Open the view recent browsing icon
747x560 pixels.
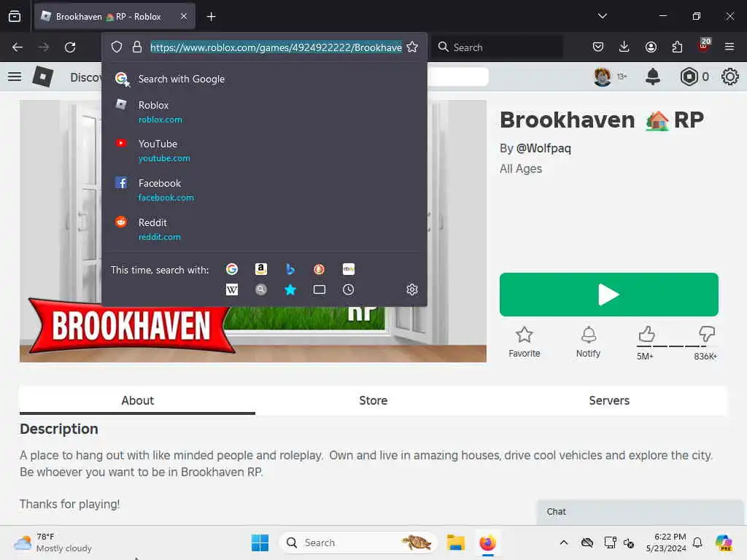point(15,16)
